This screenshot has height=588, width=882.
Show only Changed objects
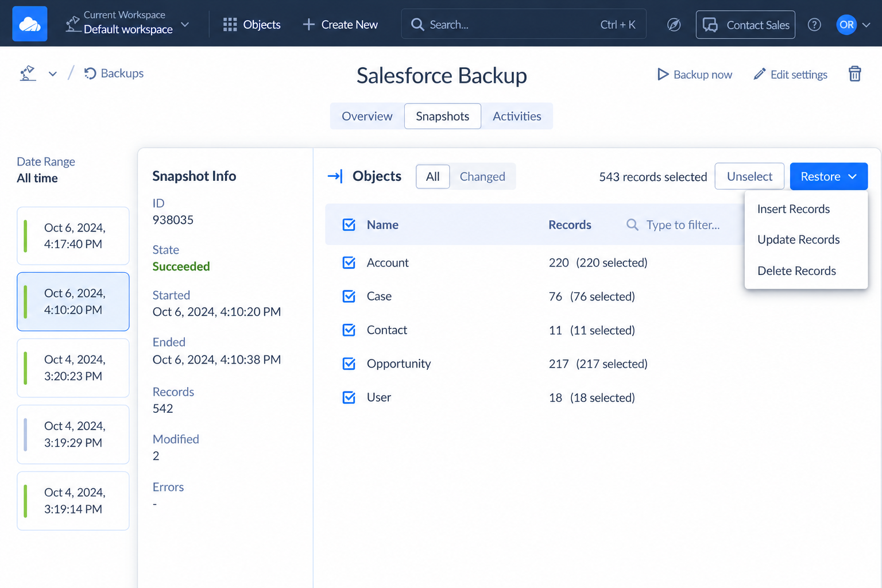pyautogui.click(x=482, y=176)
